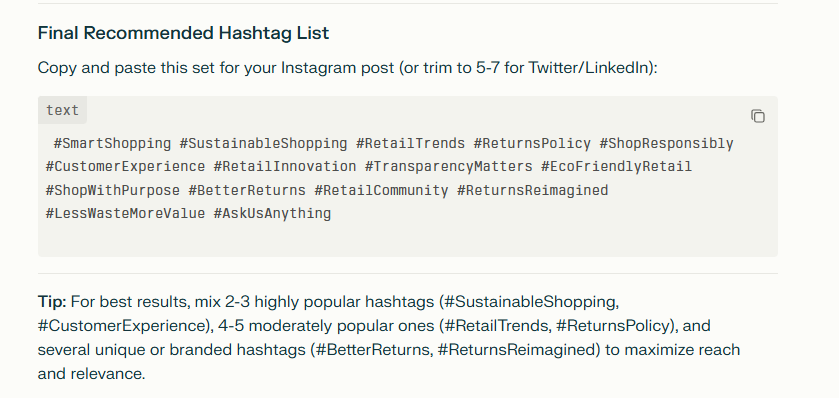This screenshot has width=839, height=398.
Task: Click #RetailTrends in the code block
Action: pyautogui.click(x=410, y=143)
